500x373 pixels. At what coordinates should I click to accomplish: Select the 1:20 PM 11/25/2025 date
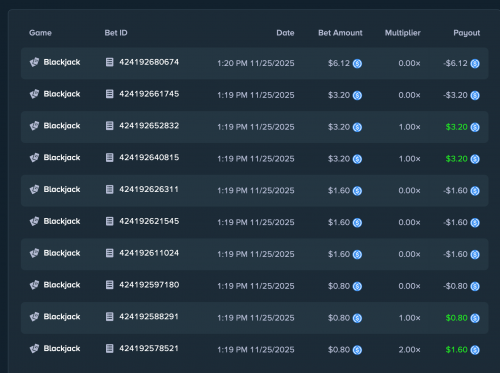[x=256, y=63]
